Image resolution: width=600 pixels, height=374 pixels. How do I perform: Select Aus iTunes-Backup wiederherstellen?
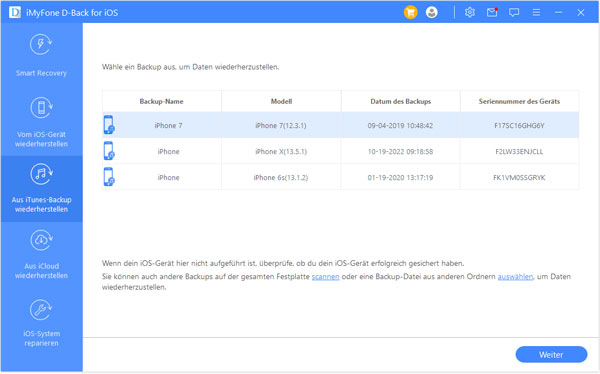(41, 189)
